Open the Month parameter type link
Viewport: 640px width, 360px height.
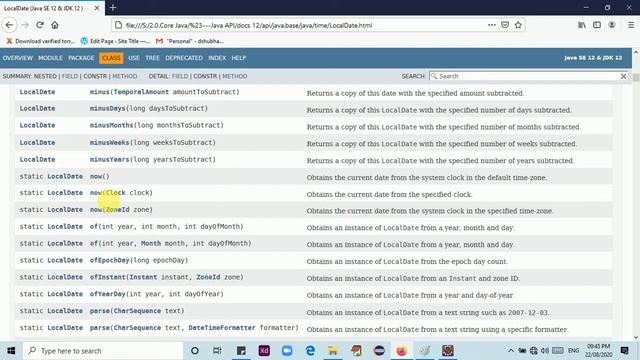[151, 243]
